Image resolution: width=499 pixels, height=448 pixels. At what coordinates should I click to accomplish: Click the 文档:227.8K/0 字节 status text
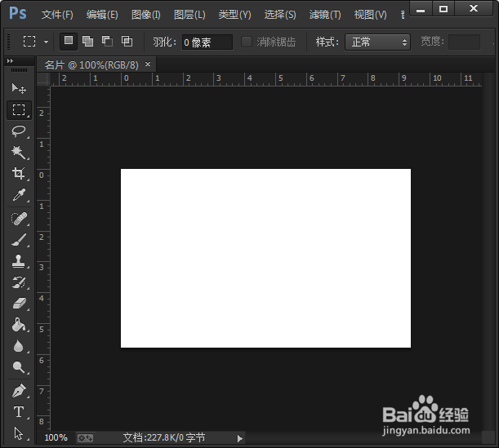[x=164, y=438]
